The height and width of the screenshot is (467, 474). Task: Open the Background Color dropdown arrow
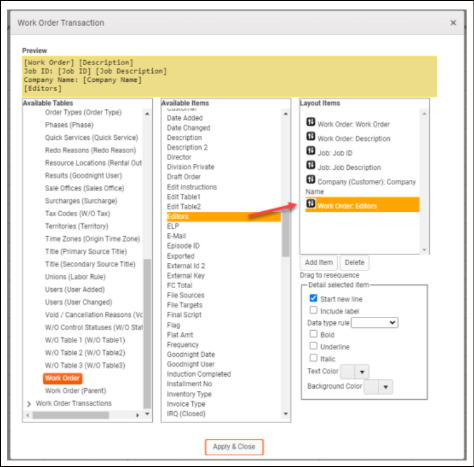click(386, 387)
